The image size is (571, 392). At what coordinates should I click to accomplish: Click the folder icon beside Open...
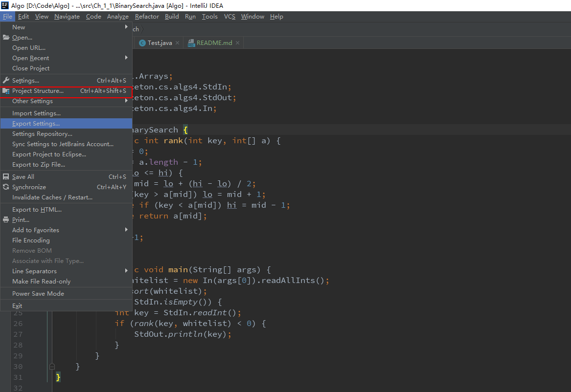(6, 38)
